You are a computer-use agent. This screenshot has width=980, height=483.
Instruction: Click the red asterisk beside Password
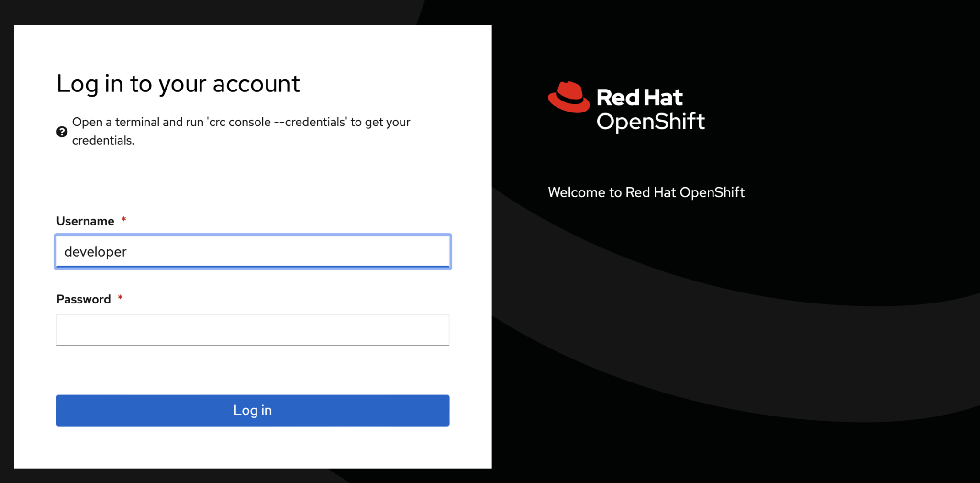click(x=120, y=298)
